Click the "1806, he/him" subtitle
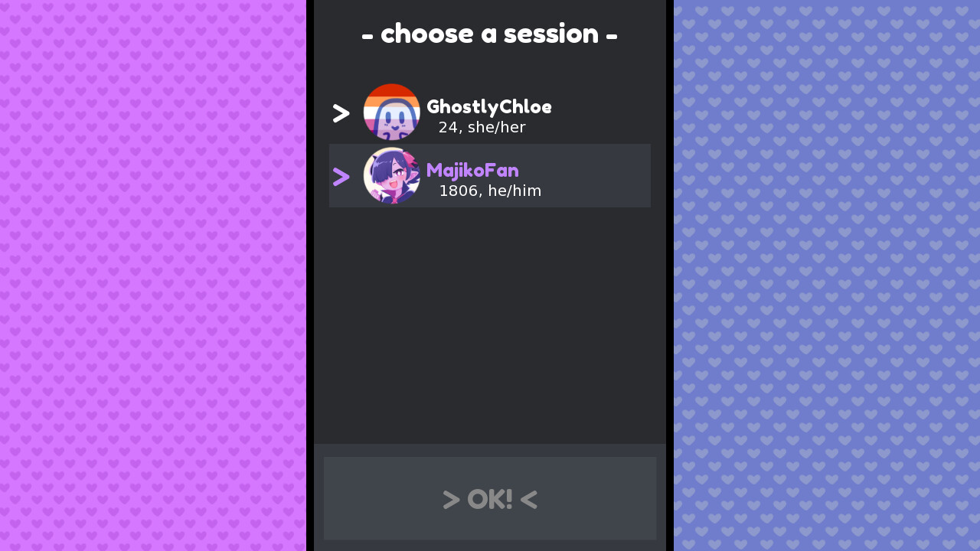The height and width of the screenshot is (551, 980). click(x=490, y=191)
